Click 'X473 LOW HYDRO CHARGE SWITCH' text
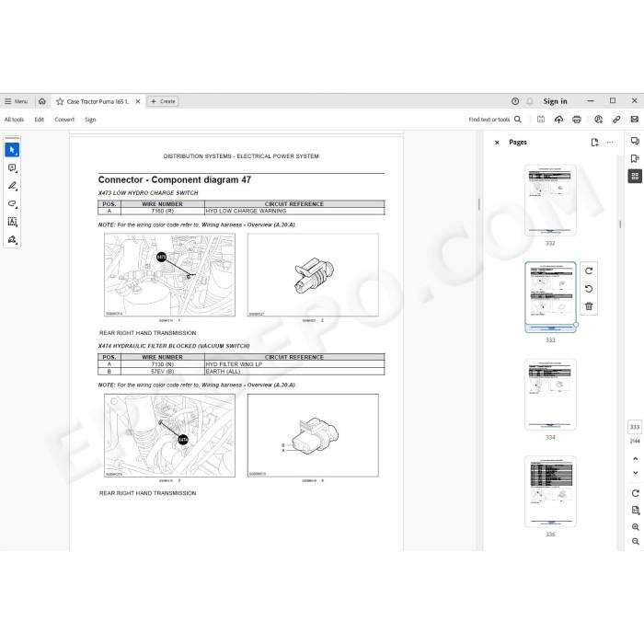This screenshot has width=644, height=644. pyautogui.click(x=148, y=193)
